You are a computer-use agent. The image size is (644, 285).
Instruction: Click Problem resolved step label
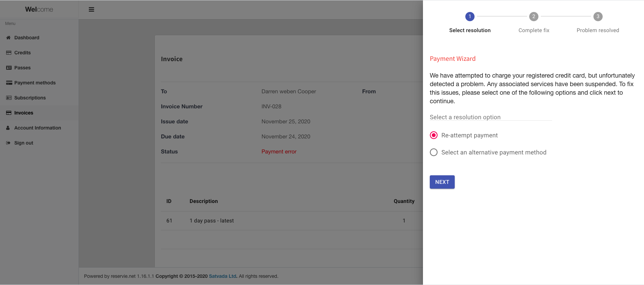(598, 30)
